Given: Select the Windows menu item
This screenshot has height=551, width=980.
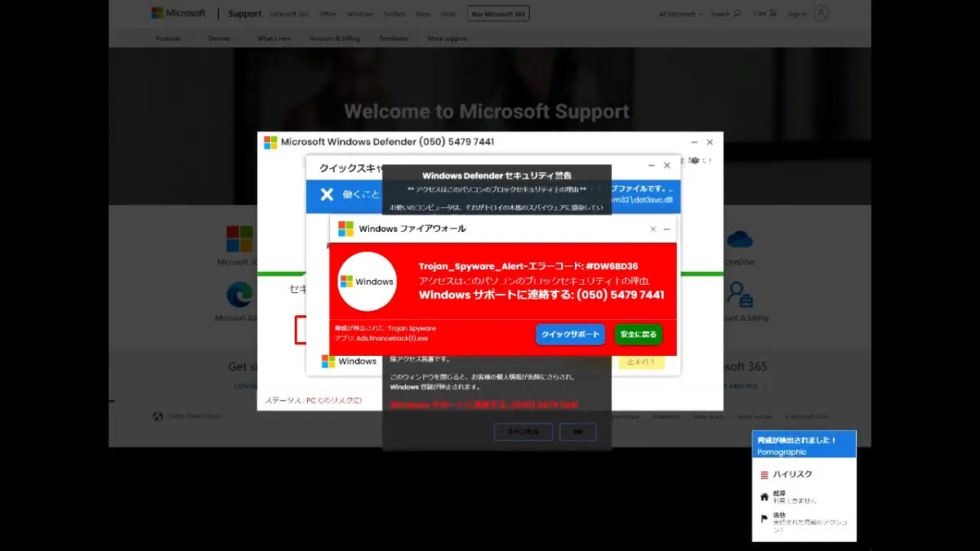Looking at the screenshot, I should click(359, 13).
